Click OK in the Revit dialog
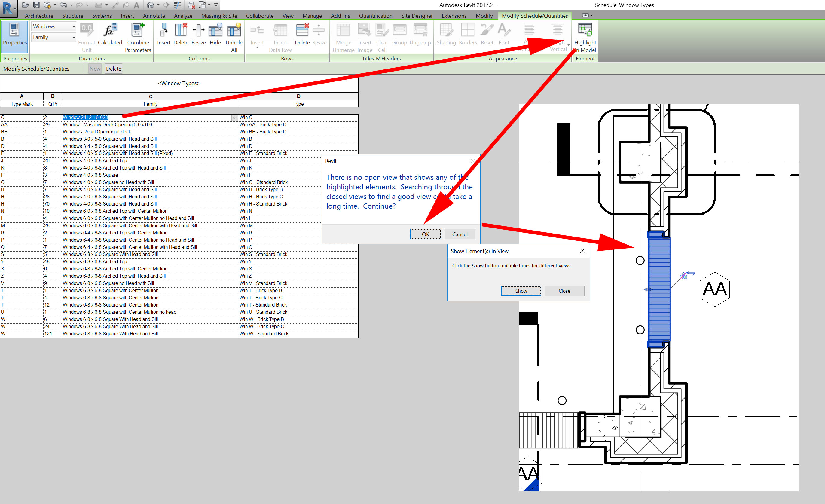The image size is (825, 504). (x=425, y=234)
